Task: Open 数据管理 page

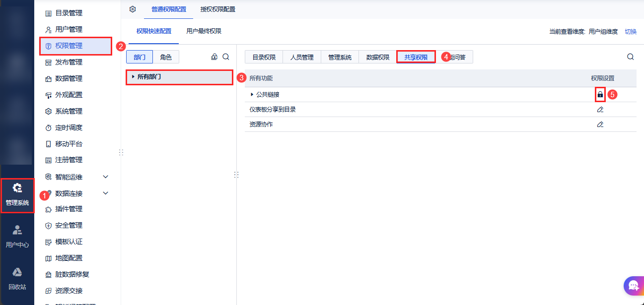Action: click(69, 78)
